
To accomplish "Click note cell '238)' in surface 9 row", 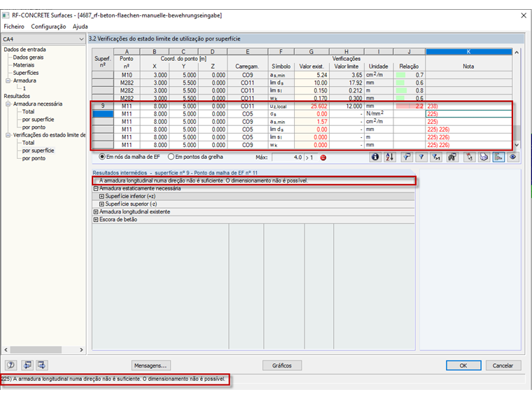I will [x=468, y=106].
